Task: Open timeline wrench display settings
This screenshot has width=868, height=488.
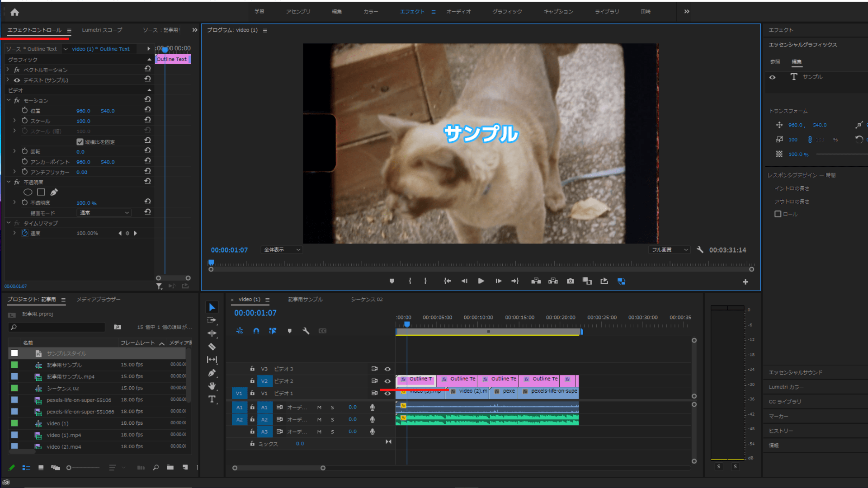Action: [x=306, y=331]
